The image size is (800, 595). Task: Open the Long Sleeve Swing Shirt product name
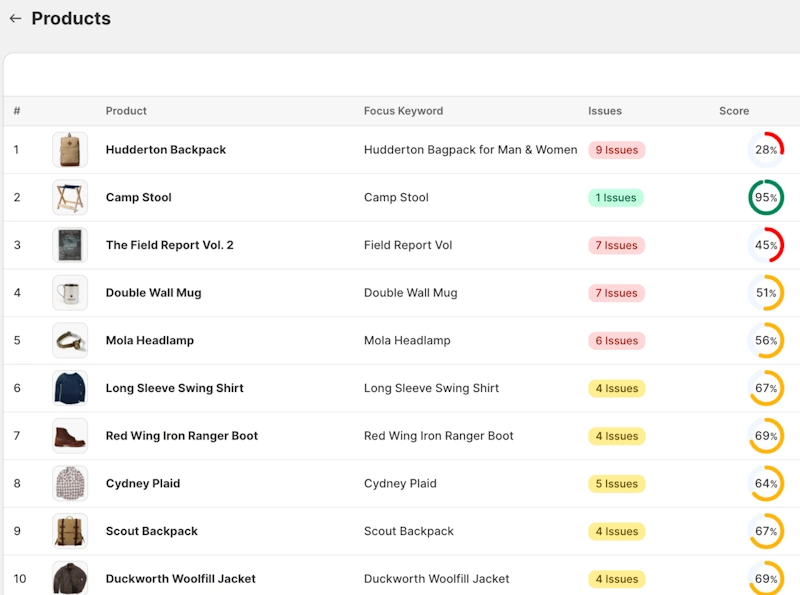click(x=174, y=388)
